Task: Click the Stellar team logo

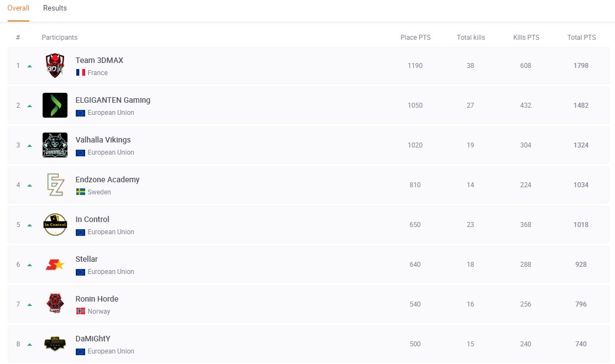Action: 55,265
